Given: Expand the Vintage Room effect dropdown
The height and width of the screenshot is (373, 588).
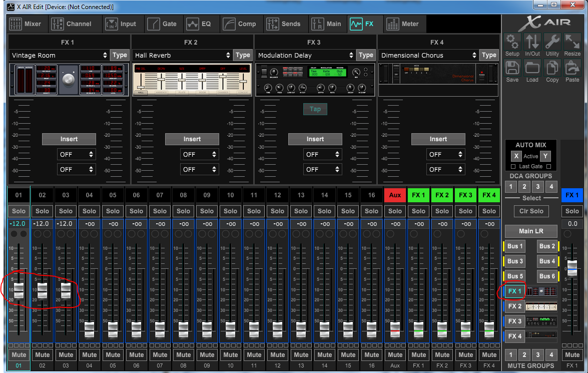Looking at the screenshot, I should click(59, 55).
